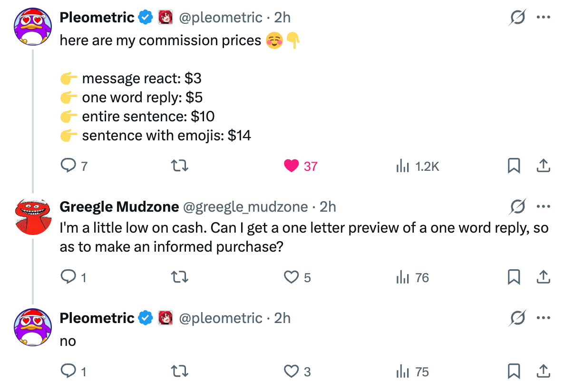
Task: Share the "no" reply tweet
Action: [x=543, y=371]
